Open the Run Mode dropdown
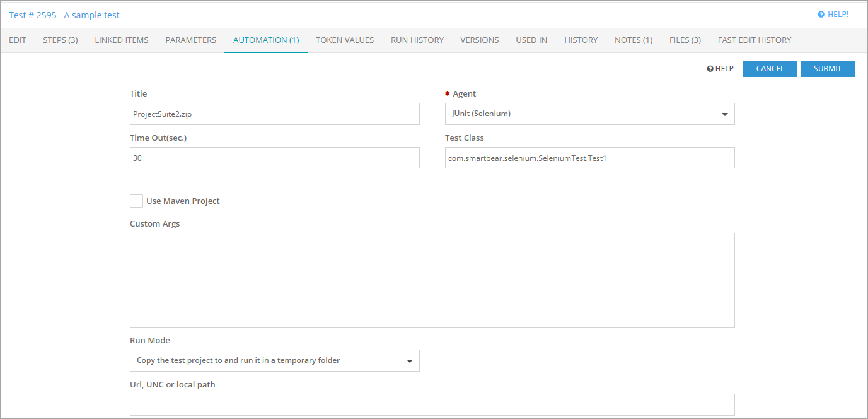The height and width of the screenshot is (419, 868). tap(409, 361)
